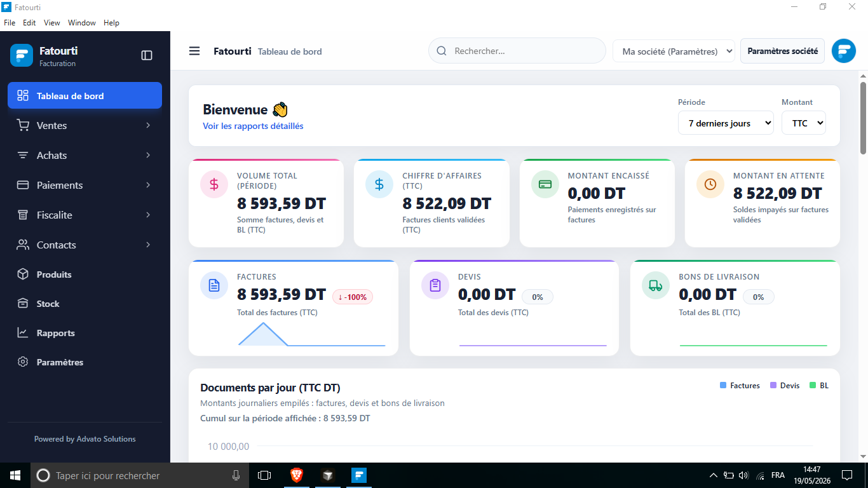Show hidden system tray icons
This screenshot has width=868, height=488.
714,475
